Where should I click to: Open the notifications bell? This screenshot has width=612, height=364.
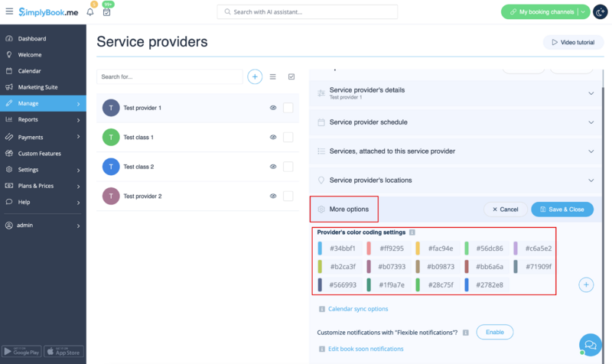click(x=90, y=12)
